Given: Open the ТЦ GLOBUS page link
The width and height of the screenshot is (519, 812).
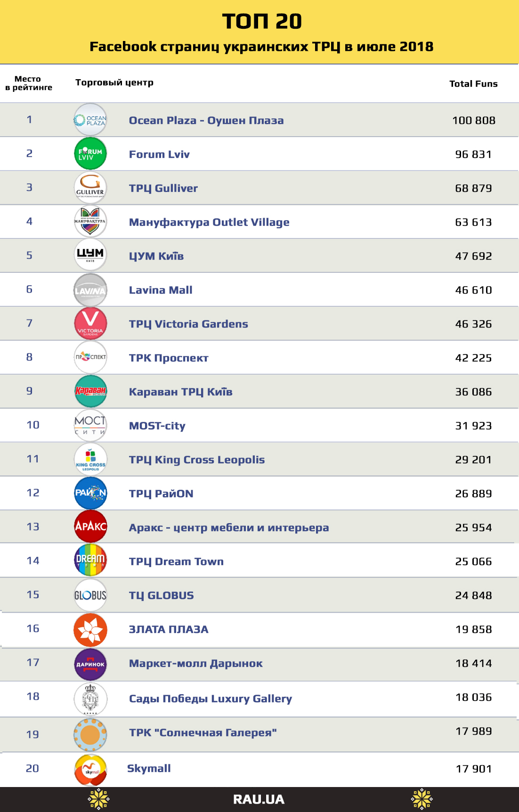Looking at the screenshot, I should point(162,595).
